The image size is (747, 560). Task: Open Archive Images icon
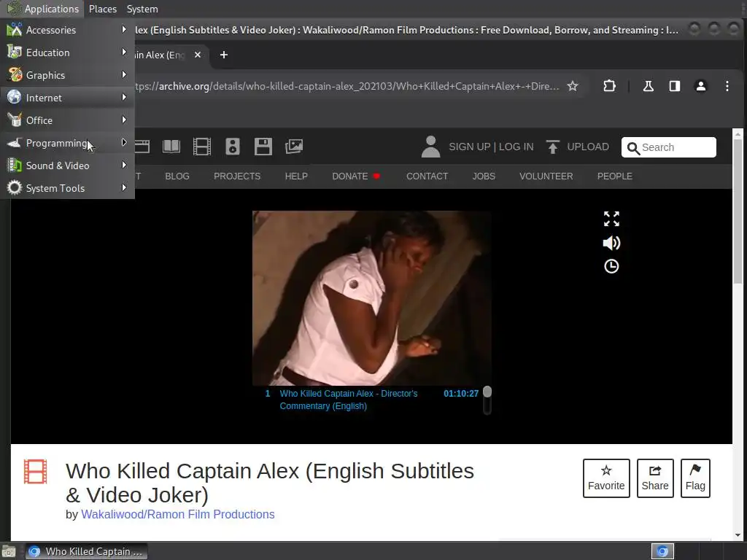pos(294,146)
